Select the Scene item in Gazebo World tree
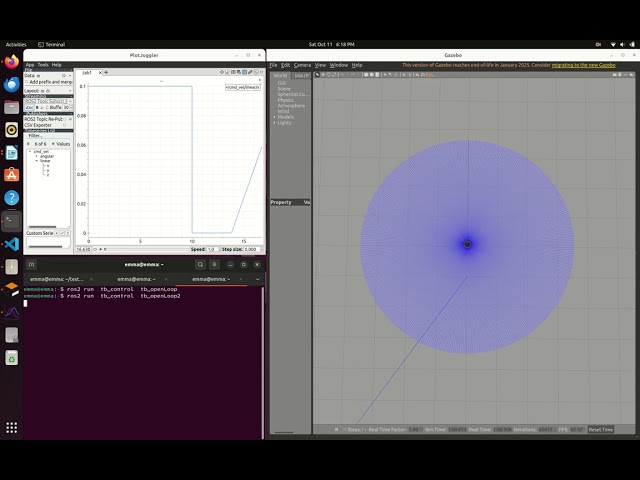This screenshot has height=480, width=640. point(284,89)
